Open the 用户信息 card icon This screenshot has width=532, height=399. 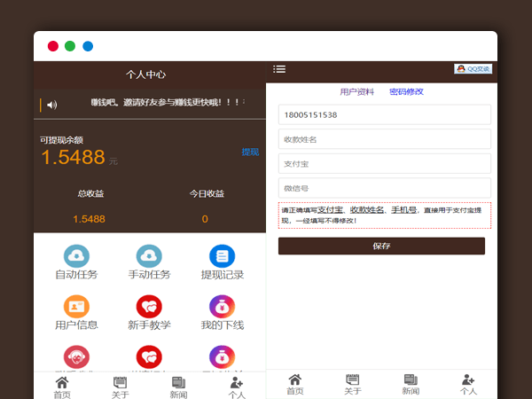pyautogui.click(x=76, y=306)
